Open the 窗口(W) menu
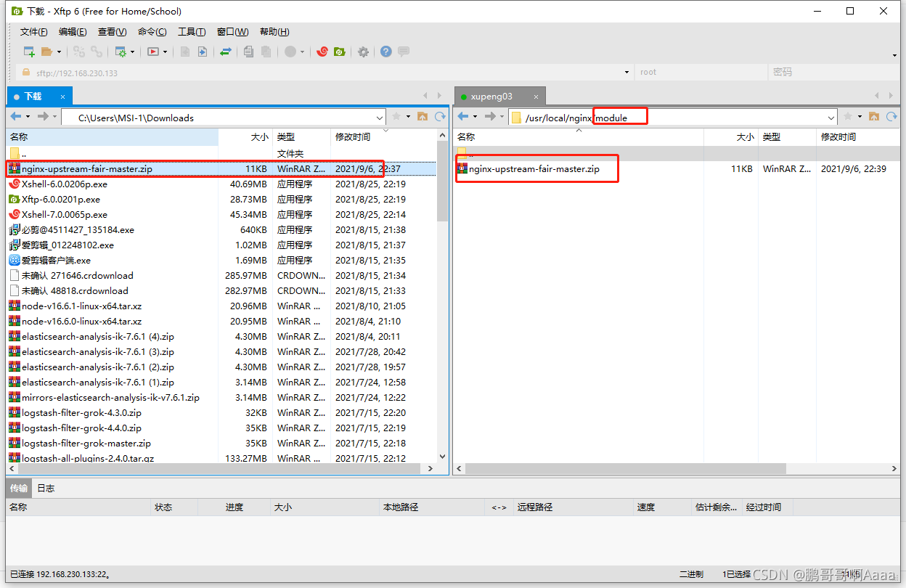Image resolution: width=906 pixels, height=588 pixels. pos(232,32)
